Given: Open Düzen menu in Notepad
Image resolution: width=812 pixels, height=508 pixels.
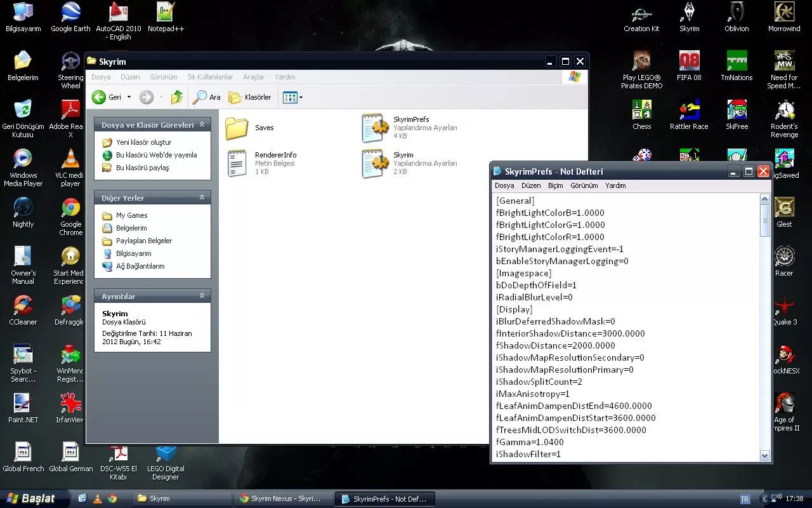Looking at the screenshot, I should point(531,185).
